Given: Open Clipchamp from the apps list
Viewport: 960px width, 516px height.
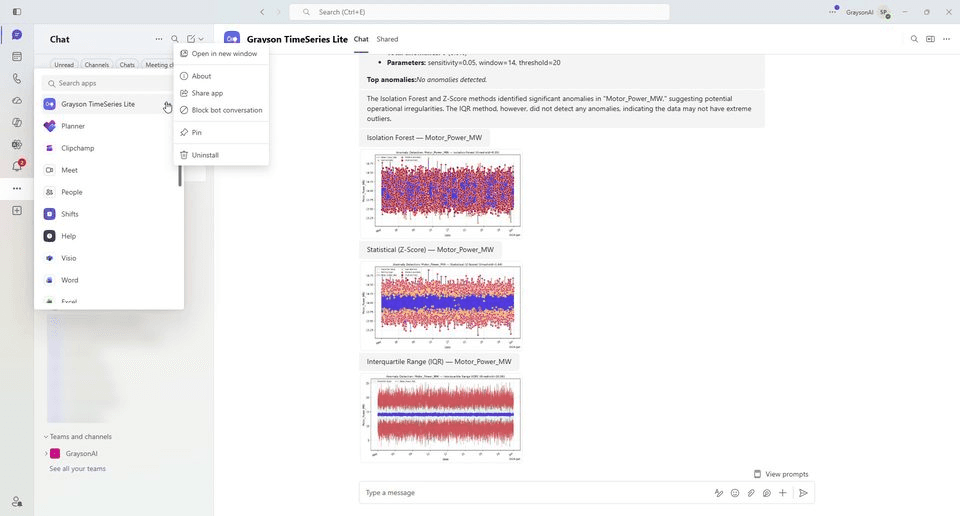Looking at the screenshot, I should pyautogui.click(x=109, y=148).
